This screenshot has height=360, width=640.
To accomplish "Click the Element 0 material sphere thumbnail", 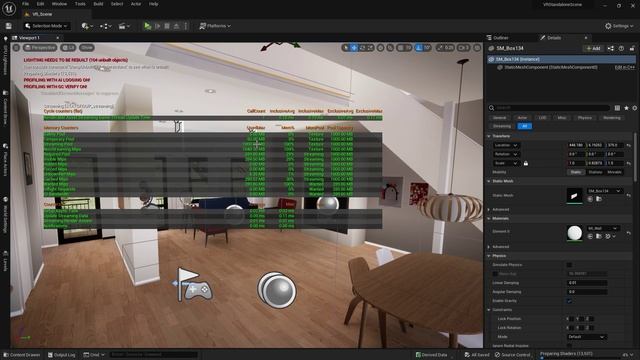I will [574, 233].
